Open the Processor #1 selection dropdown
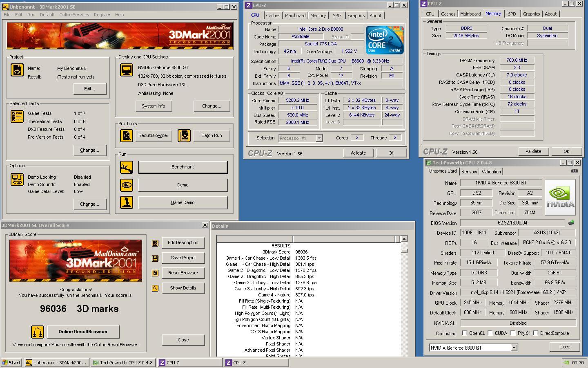The height and width of the screenshot is (368, 588). click(319, 138)
